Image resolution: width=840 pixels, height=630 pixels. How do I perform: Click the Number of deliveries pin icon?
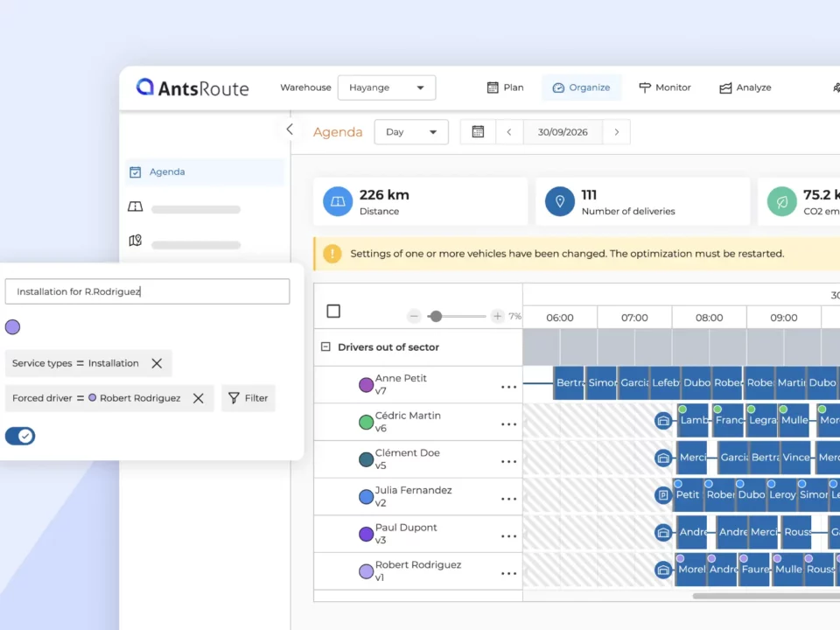560,201
